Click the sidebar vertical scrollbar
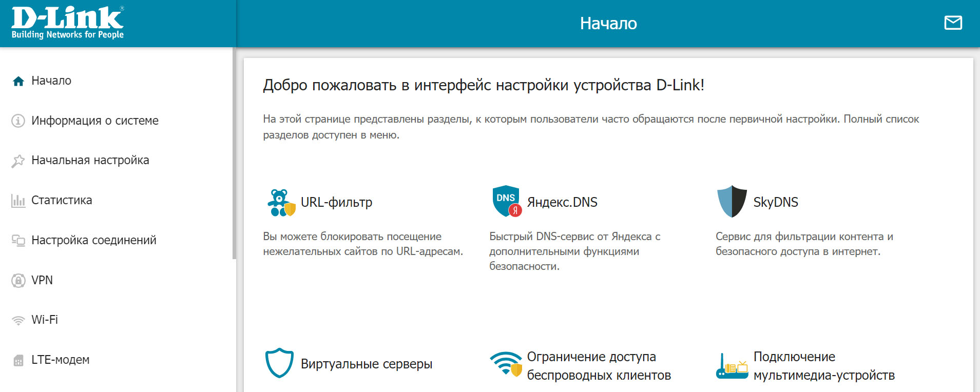This screenshot has height=392, width=980. [234, 153]
